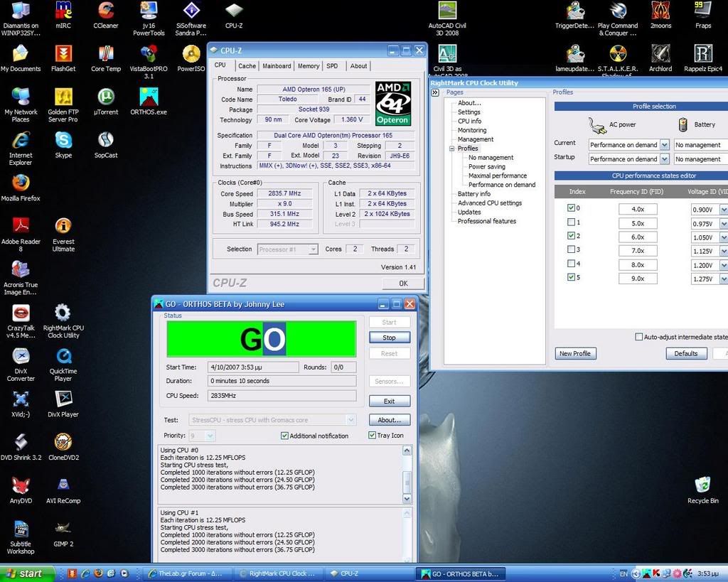Open QuickTime Player desktop icon
728x582 pixels.
pos(63,365)
